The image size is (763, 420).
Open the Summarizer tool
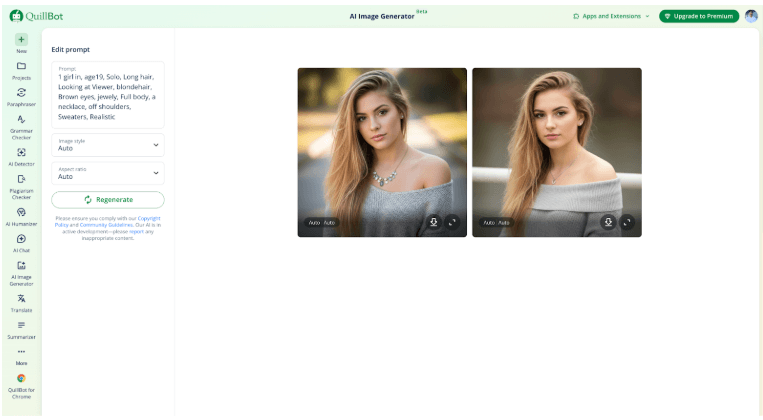tap(21, 326)
